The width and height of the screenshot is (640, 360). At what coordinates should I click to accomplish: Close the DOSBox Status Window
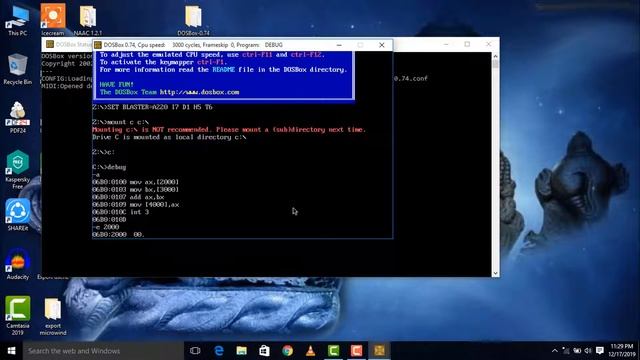[x=489, y=44]
